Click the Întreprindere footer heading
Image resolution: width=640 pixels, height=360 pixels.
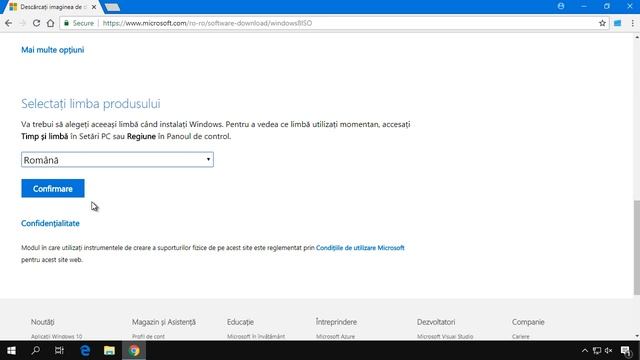tap(336, 322)
